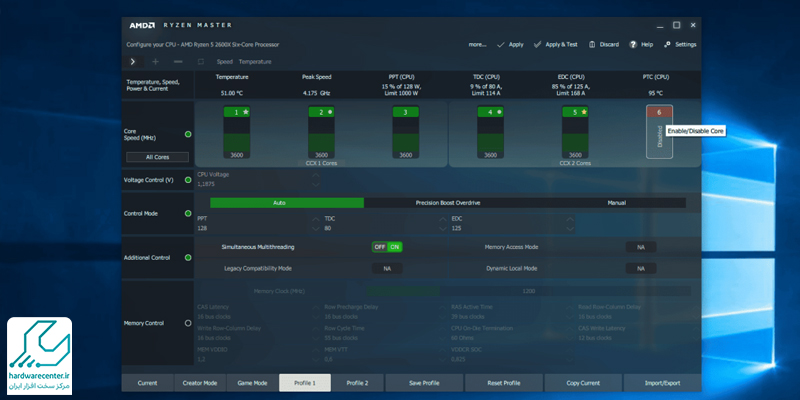Toggle the Voltage Control green indicator
The height and width of the screenshot is (400, 800).
coord(188,180)
